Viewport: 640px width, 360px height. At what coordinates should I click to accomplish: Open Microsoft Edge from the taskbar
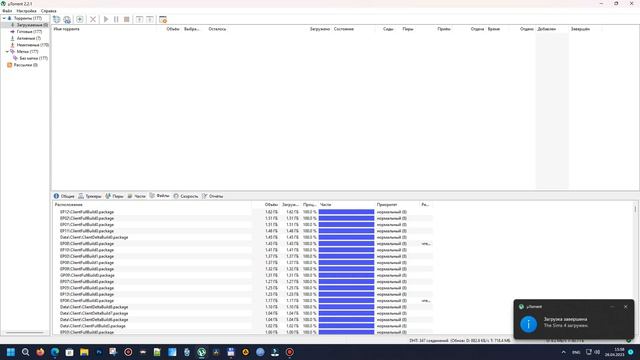pyautogui.click(x=55, y=352)
